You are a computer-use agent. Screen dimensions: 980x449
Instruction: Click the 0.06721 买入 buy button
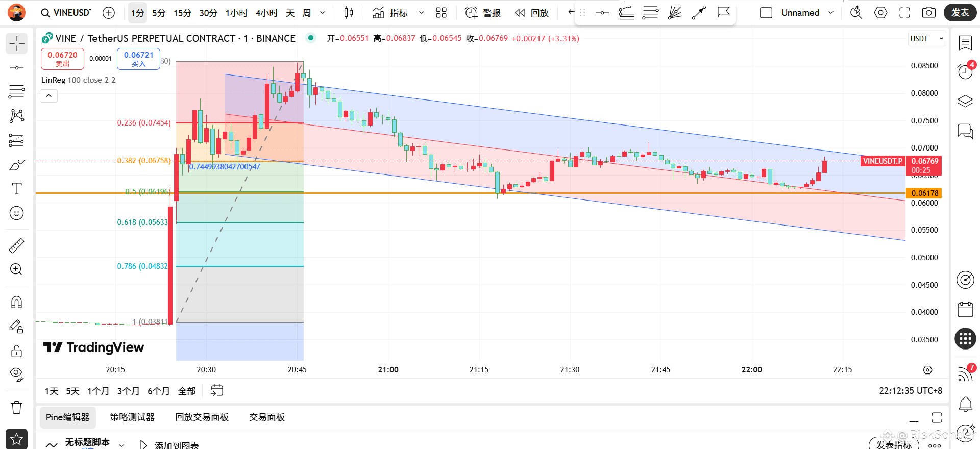138,59
